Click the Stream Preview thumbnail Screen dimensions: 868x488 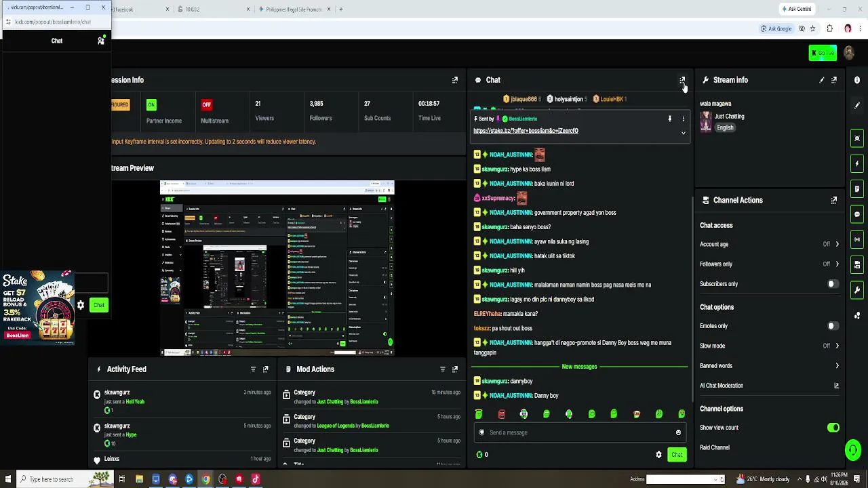[x=277, y=268]
